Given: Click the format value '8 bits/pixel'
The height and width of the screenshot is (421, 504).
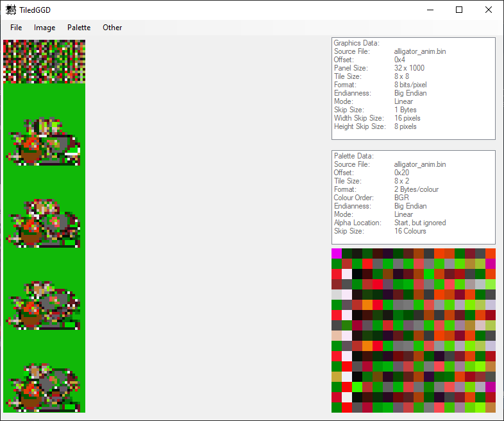Looking at the screenshot, I should point(410,85).
